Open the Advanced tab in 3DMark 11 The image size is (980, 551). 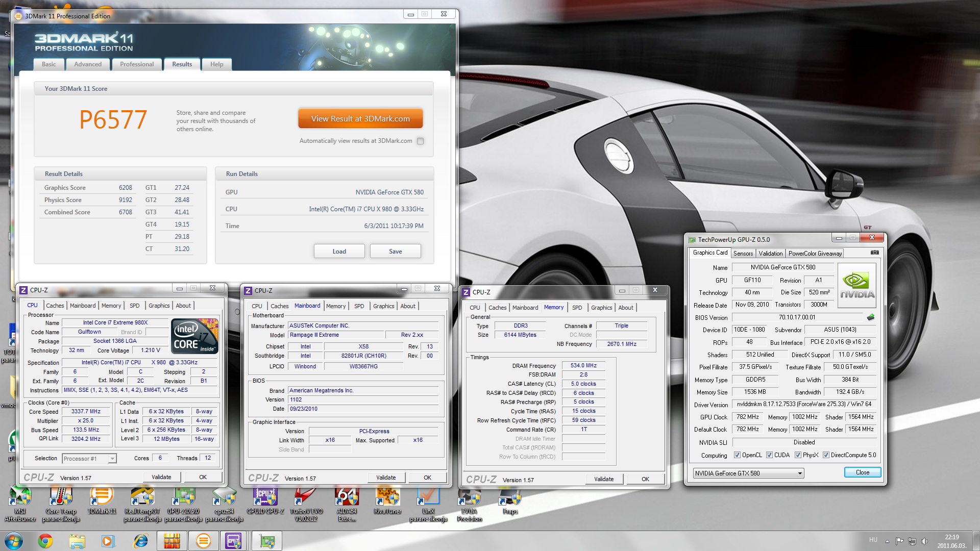88,64
